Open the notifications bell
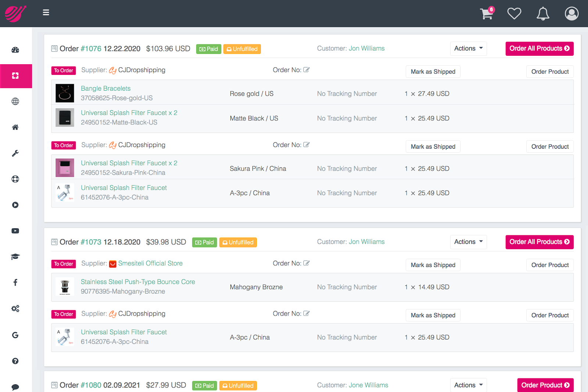The height and width of the screenshot is (392, 588). [x=543, y=14]
